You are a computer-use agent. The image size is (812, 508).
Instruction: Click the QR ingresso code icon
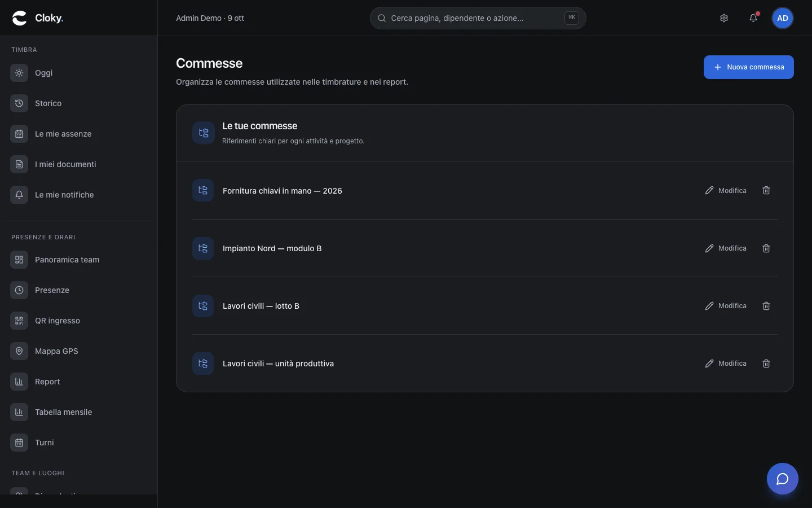tap(19, 321)
